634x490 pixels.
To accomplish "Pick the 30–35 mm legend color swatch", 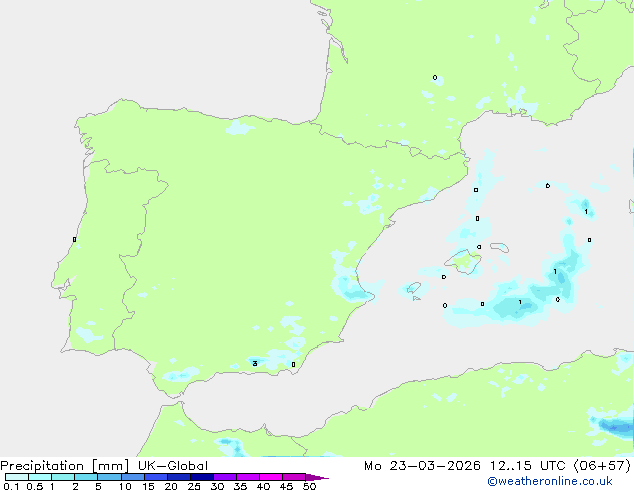I will 225,477.
